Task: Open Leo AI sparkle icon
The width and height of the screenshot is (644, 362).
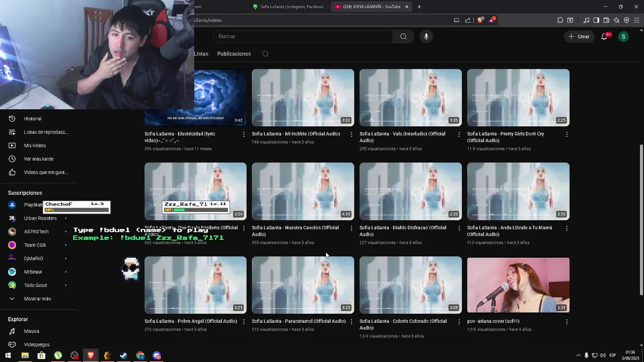Action: click(616, 20)
